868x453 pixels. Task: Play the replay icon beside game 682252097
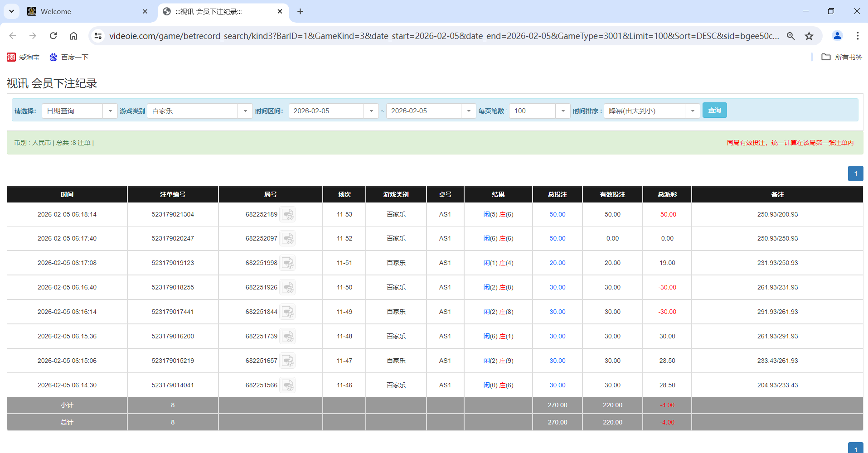pyautogui.click(x=288, y=238)
